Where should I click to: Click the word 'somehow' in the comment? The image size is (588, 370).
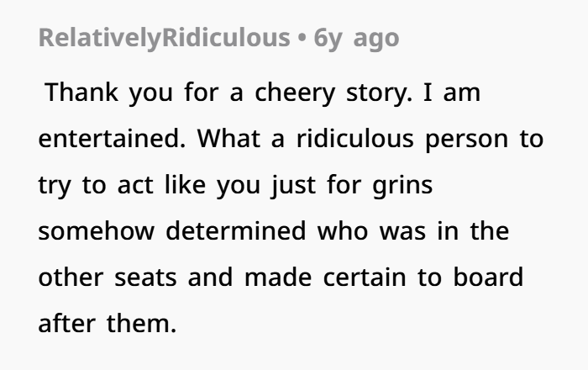tap(97, 230)
